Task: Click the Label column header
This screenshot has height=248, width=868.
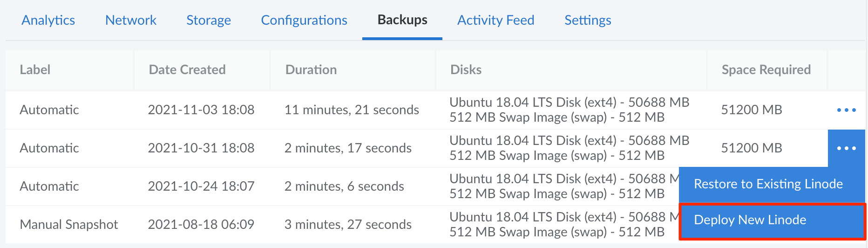Action: pyautogui.click(x=35, y=70)
